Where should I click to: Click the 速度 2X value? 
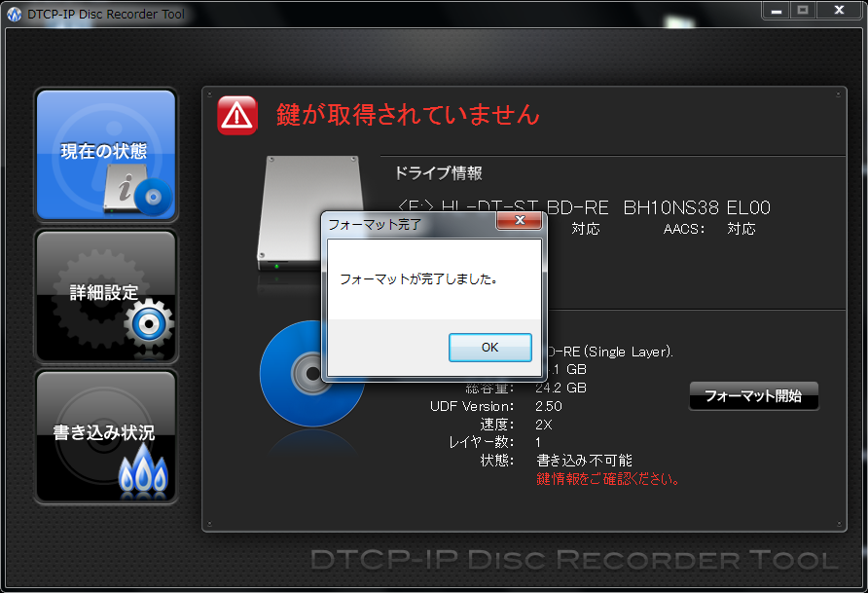click(544, 425)
